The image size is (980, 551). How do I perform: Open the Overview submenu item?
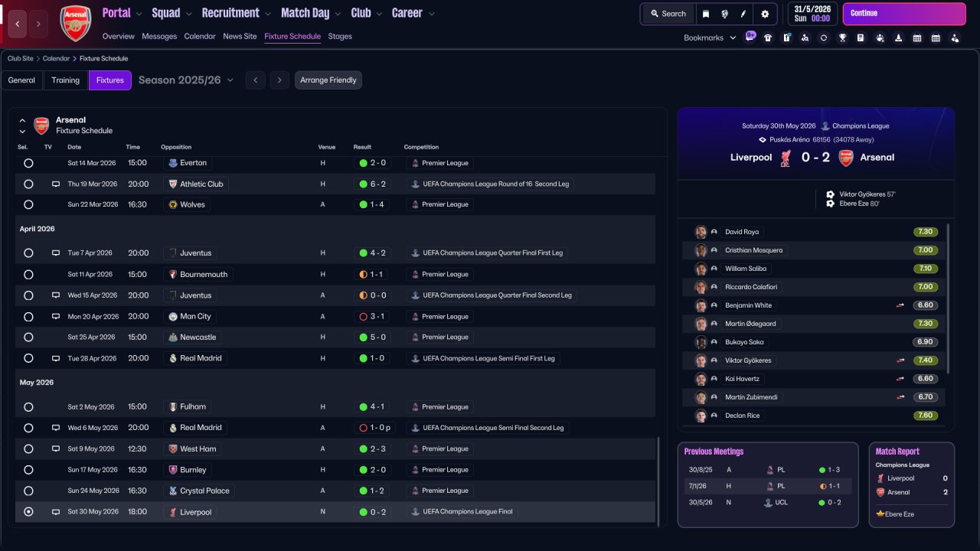click(118, 37)
